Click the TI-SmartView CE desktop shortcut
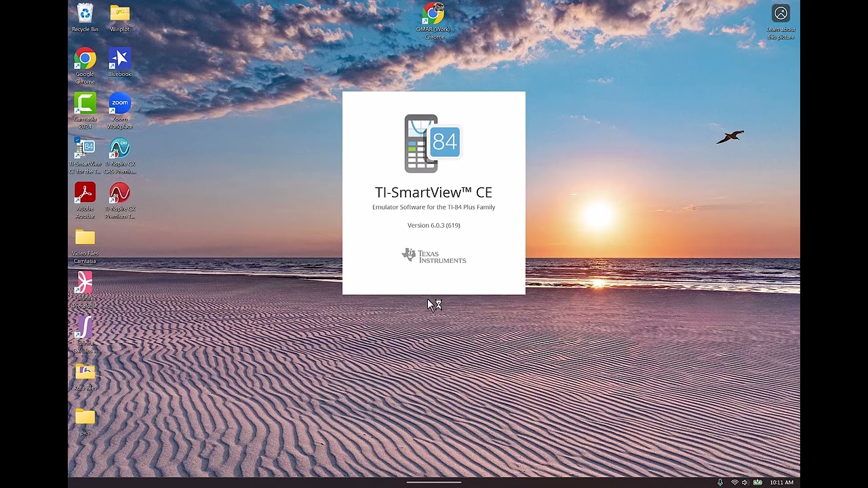 coord(85,156)
